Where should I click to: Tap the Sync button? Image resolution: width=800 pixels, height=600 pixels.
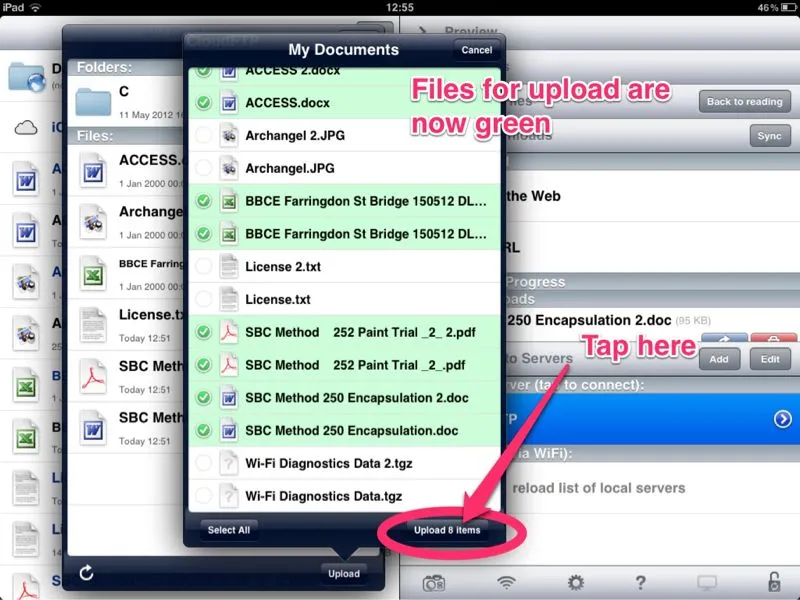769,136
